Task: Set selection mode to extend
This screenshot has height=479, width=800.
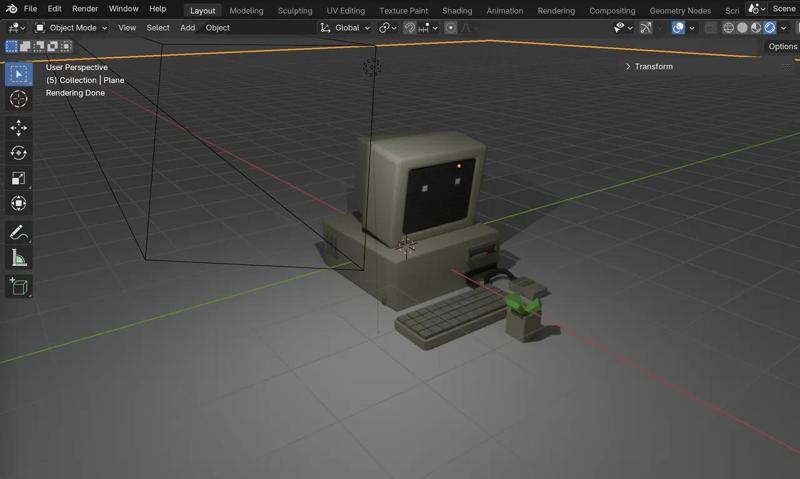Action: pos(25,46)
